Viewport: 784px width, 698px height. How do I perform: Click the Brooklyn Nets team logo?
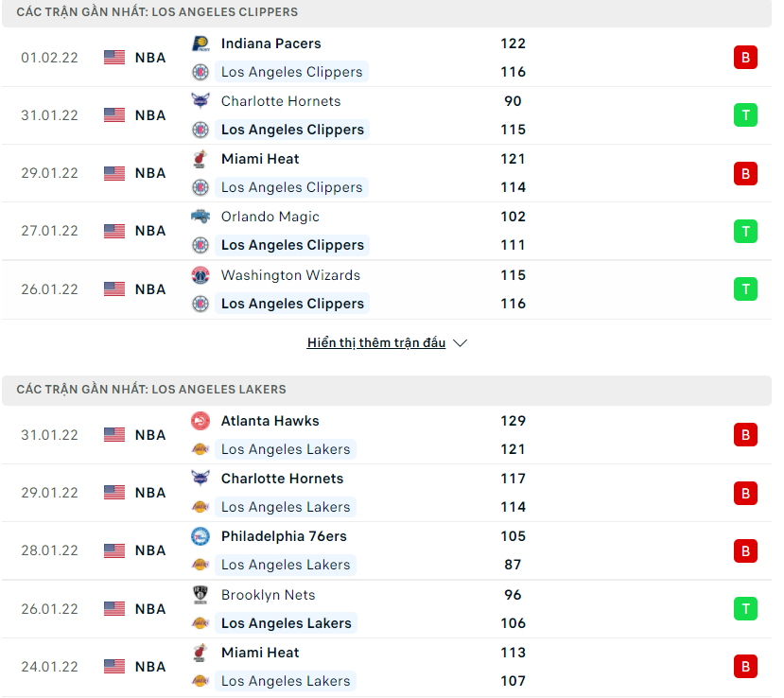[200, 595]
